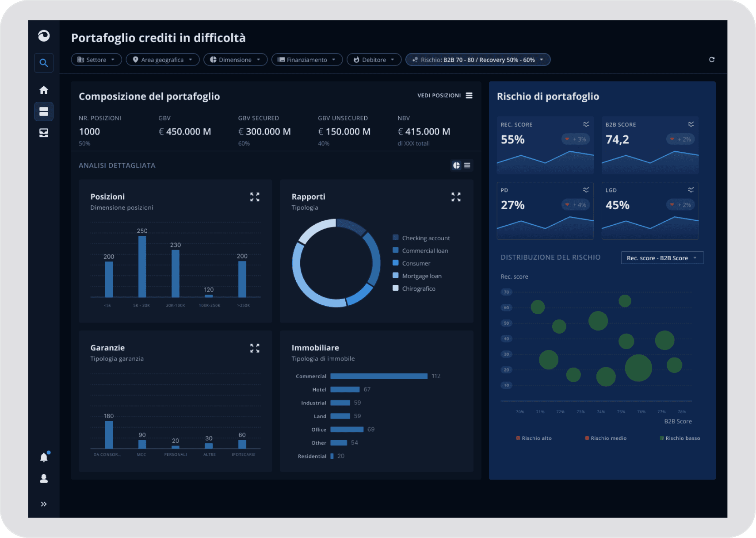Open the Finanziamento filter menu
The image size is (756, 538).
[x=306, y=59]
